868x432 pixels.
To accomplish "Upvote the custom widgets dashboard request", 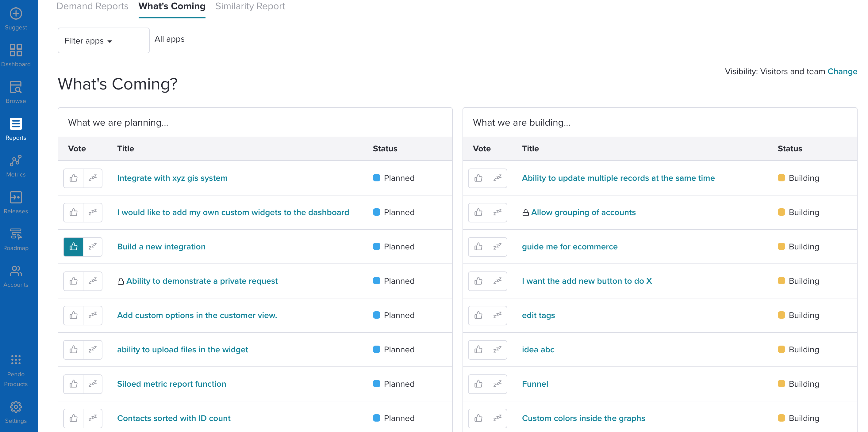I will tap(73, 212).
